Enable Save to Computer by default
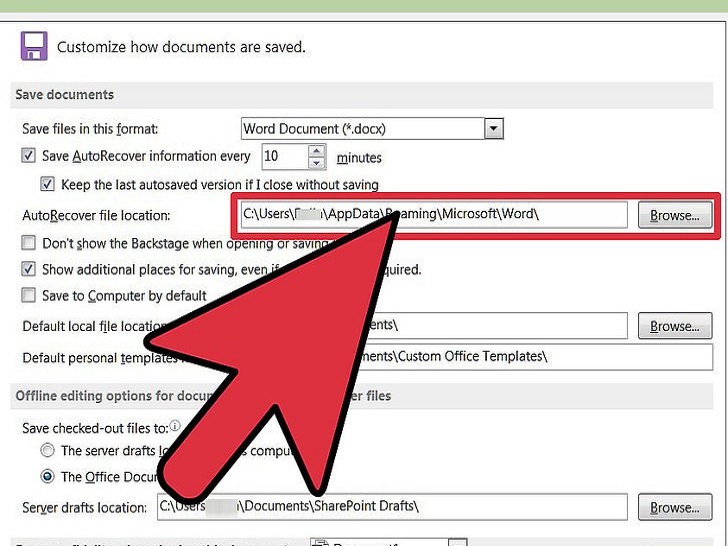 click(x=28, y=295)
